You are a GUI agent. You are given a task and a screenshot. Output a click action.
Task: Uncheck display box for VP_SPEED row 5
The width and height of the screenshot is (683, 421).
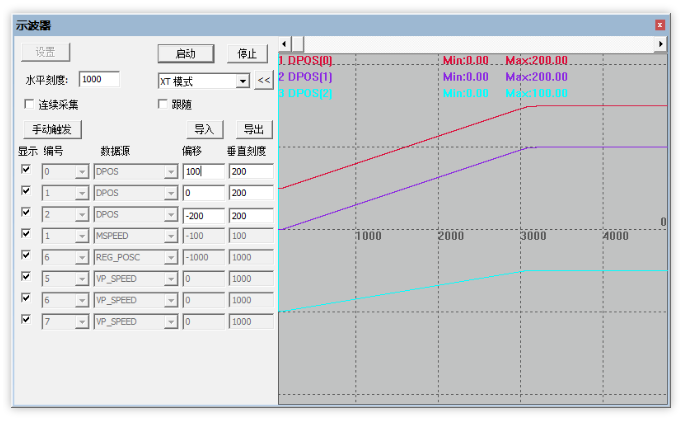tap(26, 276)
